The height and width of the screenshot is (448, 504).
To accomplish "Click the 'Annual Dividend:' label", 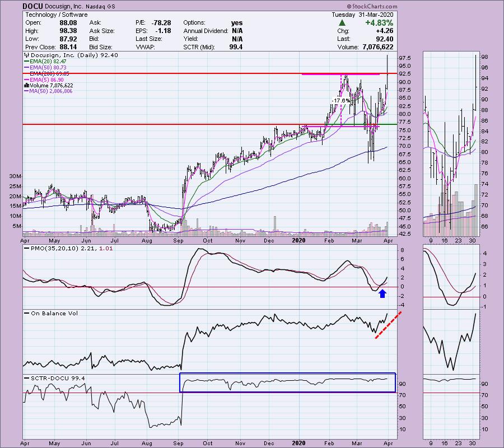I will [206, 31].
